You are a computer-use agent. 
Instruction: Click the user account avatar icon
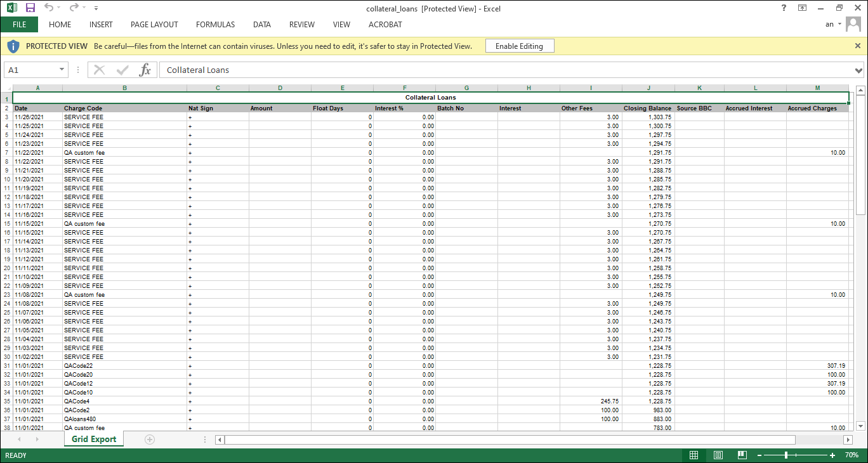tap(853, 24)
